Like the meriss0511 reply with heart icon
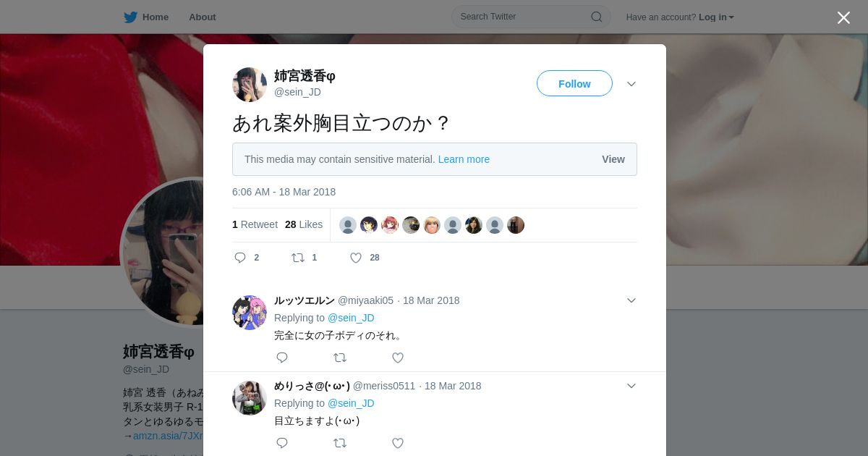This screenshot has height=456, width=868. (x=398, y=443)
